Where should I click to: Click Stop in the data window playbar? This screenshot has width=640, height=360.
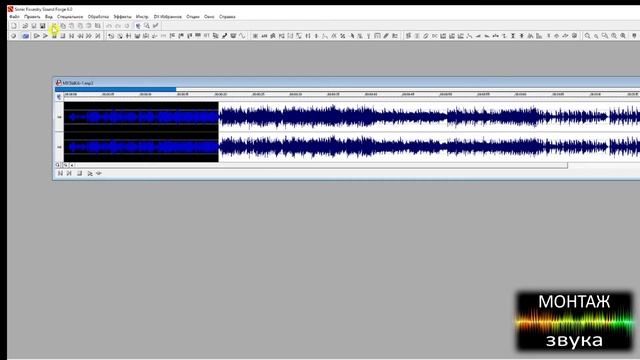pos(80,173)
